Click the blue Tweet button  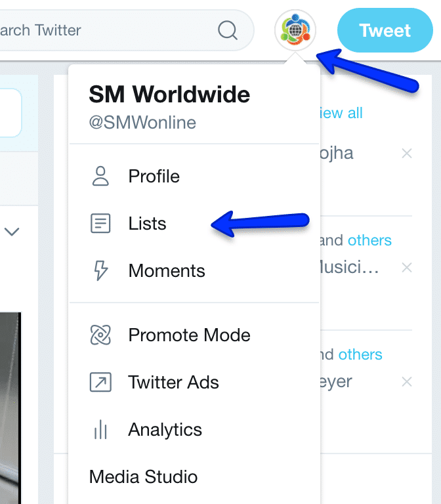[x=385, y=30]
